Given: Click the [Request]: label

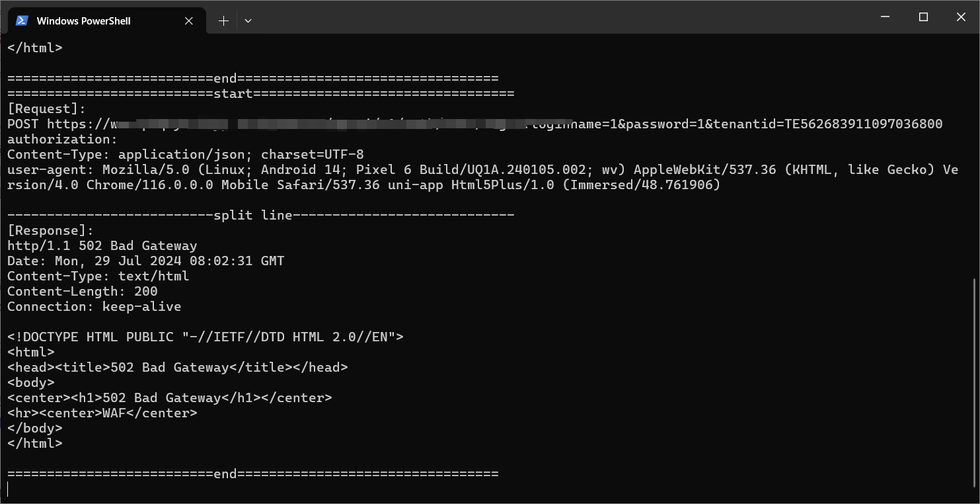Looking at the screenshot, I should point(46,108).
